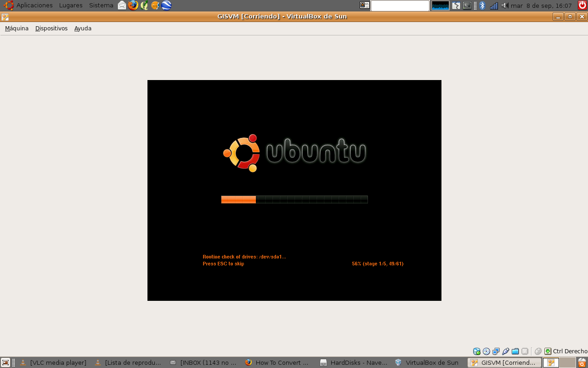
Task: Click the GISVM [Corriendo] taskbar button
Action: (504, 362)
